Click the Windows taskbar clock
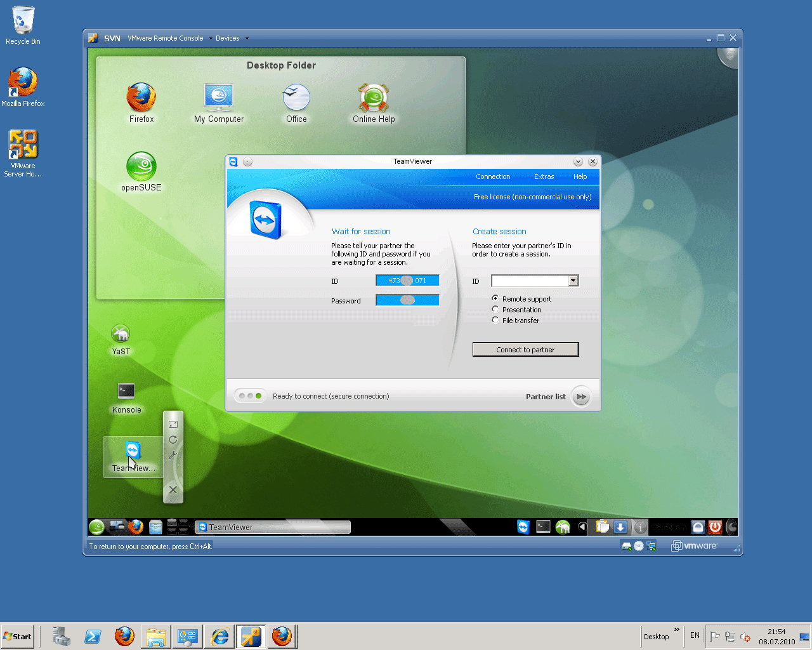The image size is (812, 650). point(776,637)
